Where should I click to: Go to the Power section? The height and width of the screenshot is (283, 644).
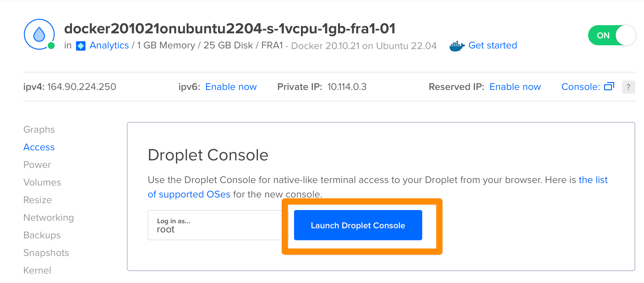pos(37,165)
